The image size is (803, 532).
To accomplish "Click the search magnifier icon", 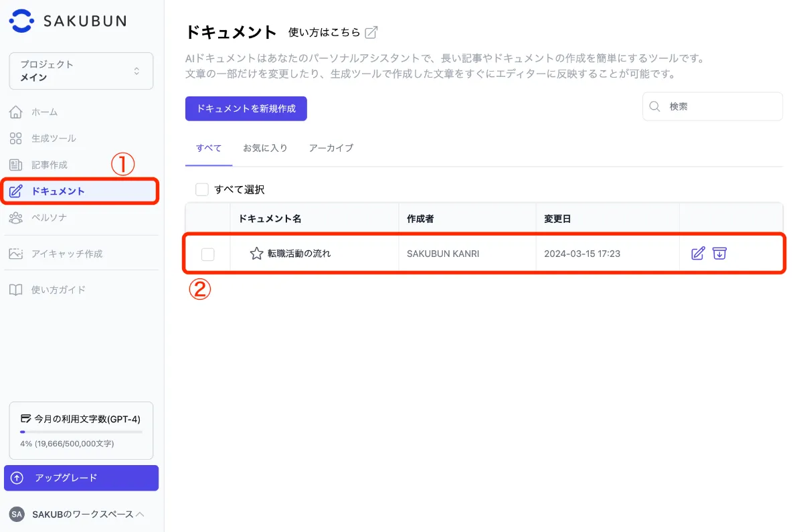I will (x=656, y=106).
